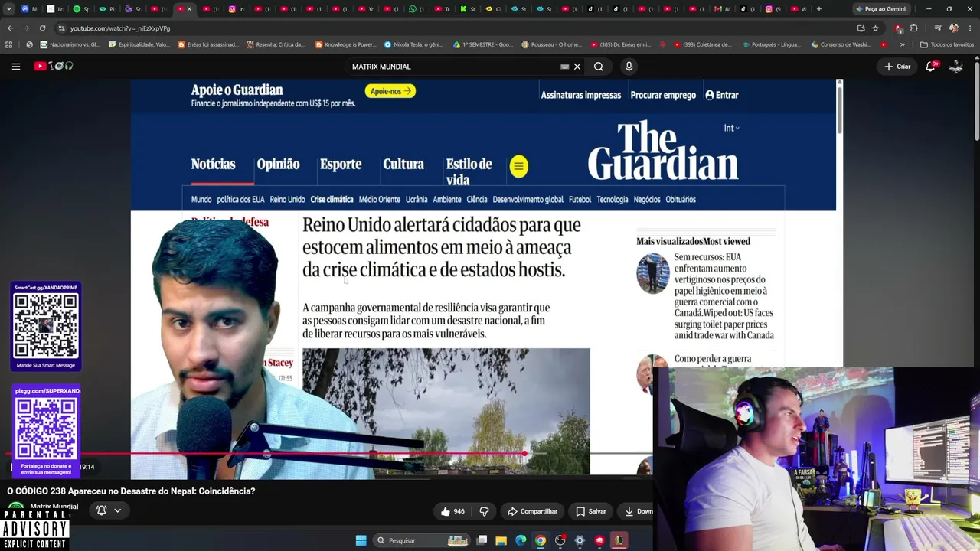Open the Resenha: Crítica da... bookmark
The width and height of the screenshot is (980, 551).
pyautogui.click(x=276, y=44)
